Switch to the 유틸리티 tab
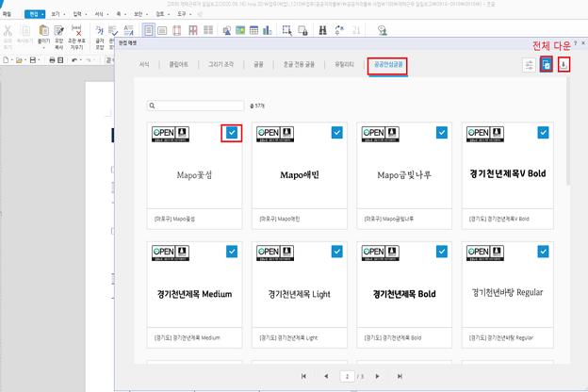 click(344, 64)
